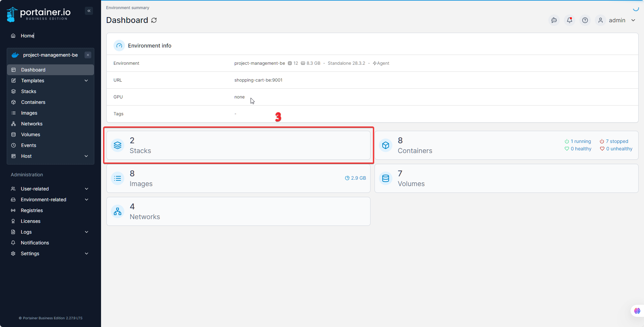
Task: Click the '7 stopped' container status
Action: point(614,141)
